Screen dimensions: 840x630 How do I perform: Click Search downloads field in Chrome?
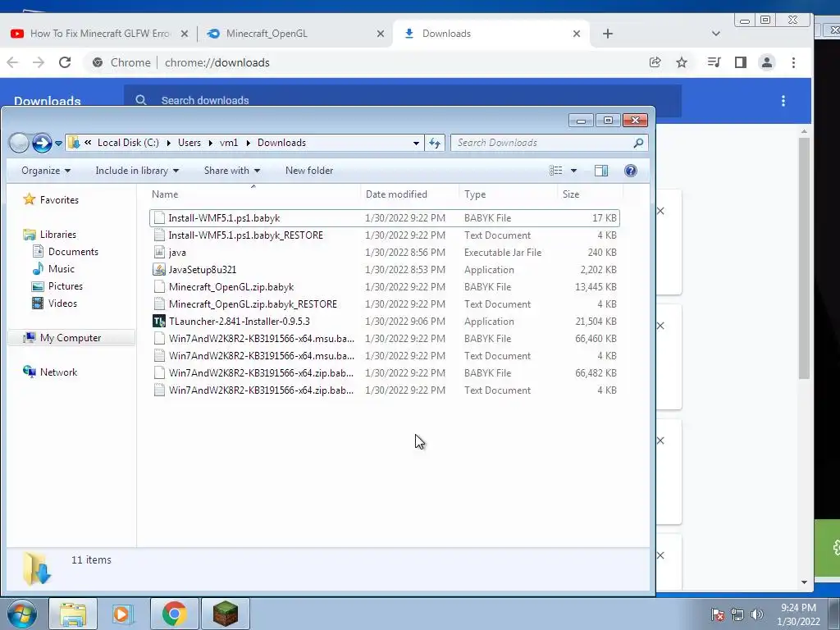402,100
